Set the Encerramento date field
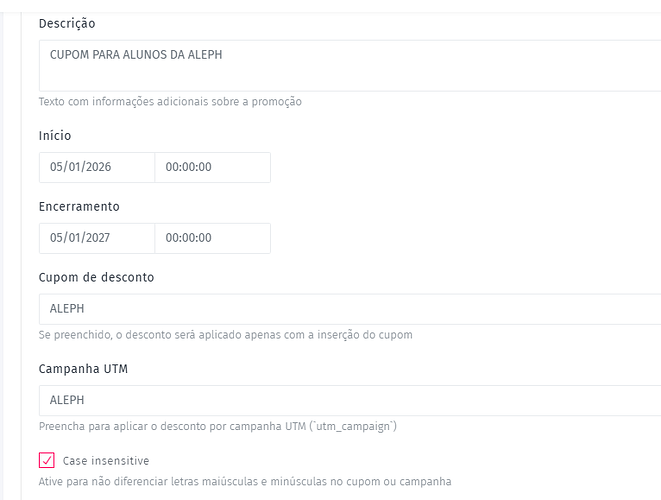 click(97, 238)
